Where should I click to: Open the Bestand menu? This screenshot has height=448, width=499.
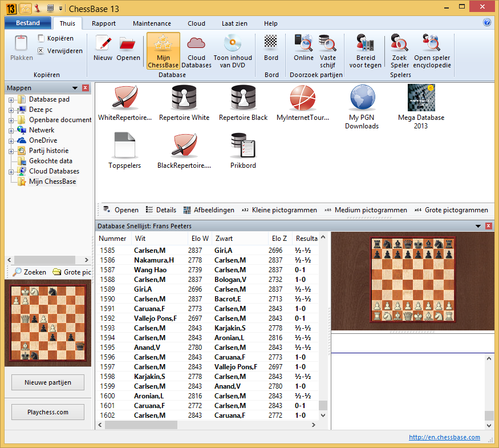(x=28, y=23)
